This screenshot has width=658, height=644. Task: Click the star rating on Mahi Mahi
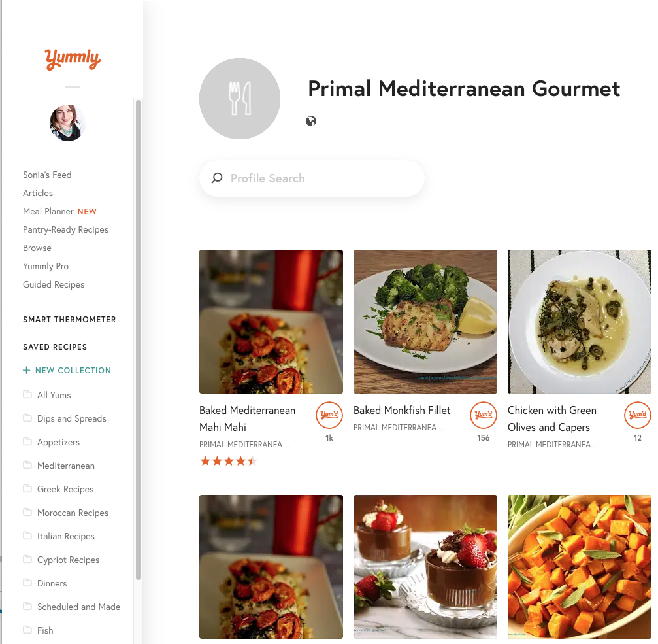point(229,462)
